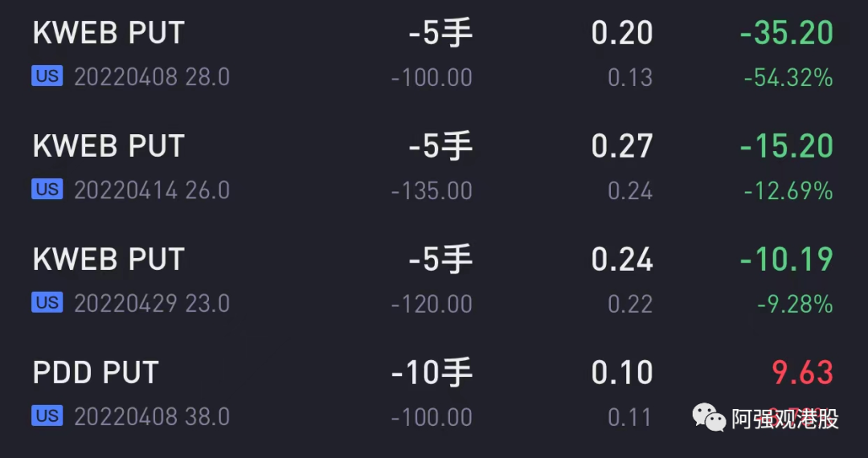
Task: Click US badge beside 20220408 28.0
Action: click(x=47, y=76)
